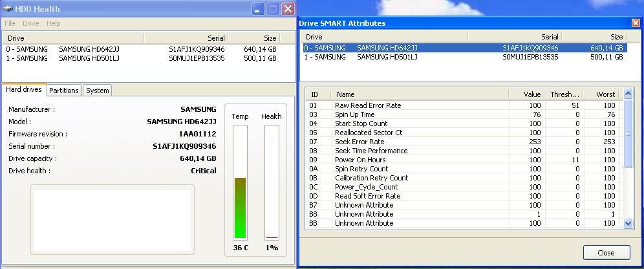
Task: Select the Spin Up Time row
Action: point(464,114)
